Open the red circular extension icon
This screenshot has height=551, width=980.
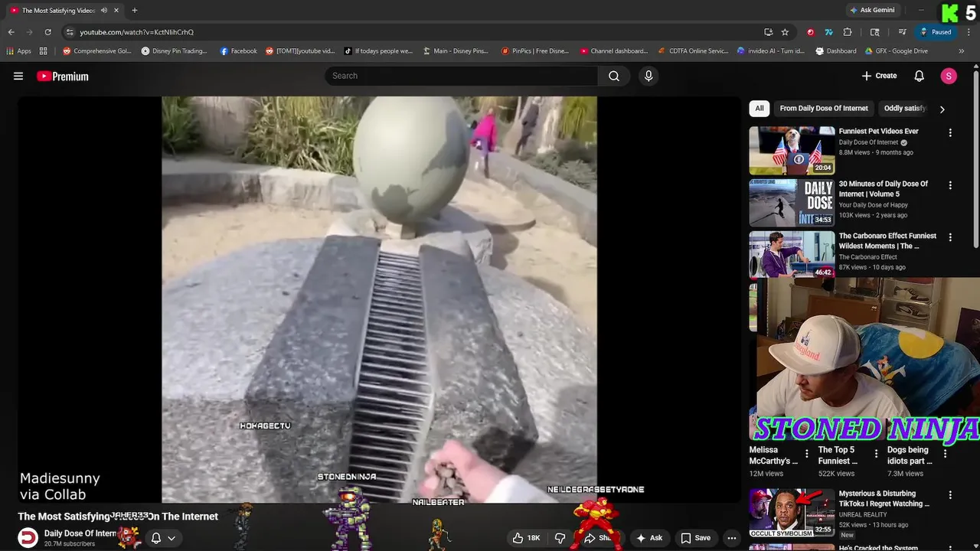pos(811,32)
